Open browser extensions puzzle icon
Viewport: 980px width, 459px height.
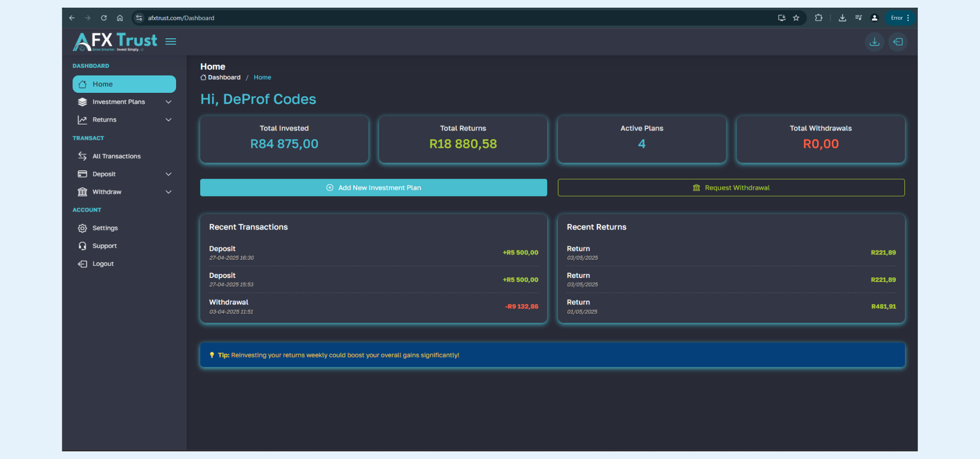pos(819,17)
